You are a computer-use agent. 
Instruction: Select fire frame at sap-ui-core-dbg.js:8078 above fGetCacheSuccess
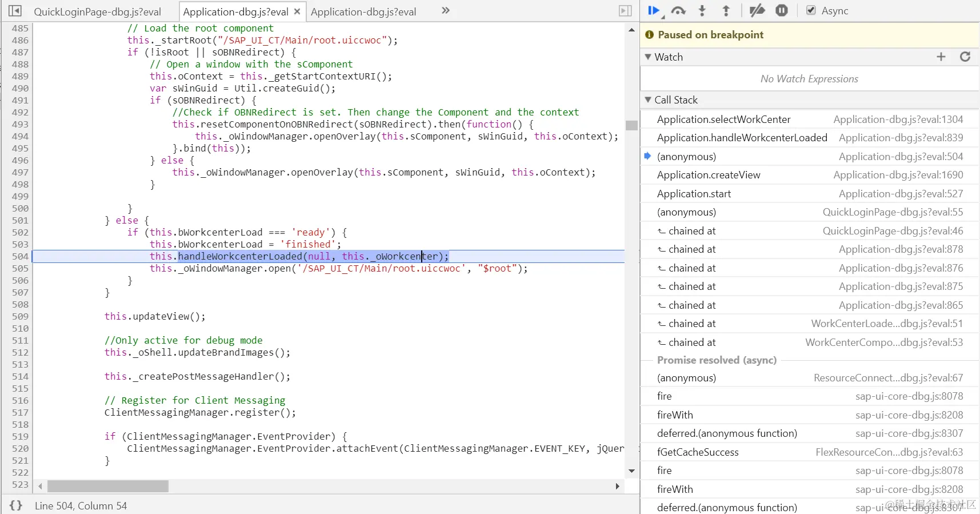pyautogui.click(x=810, y=396)
